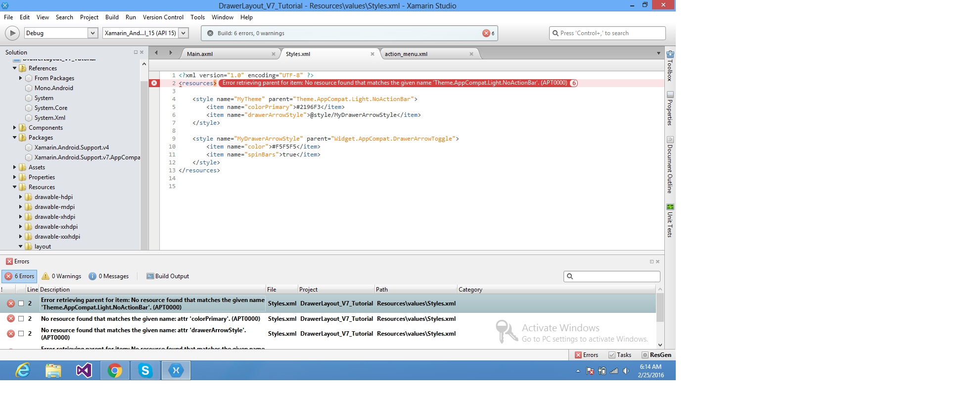
Task: Open the Document Outline side panel
Action: click(670, 164)
